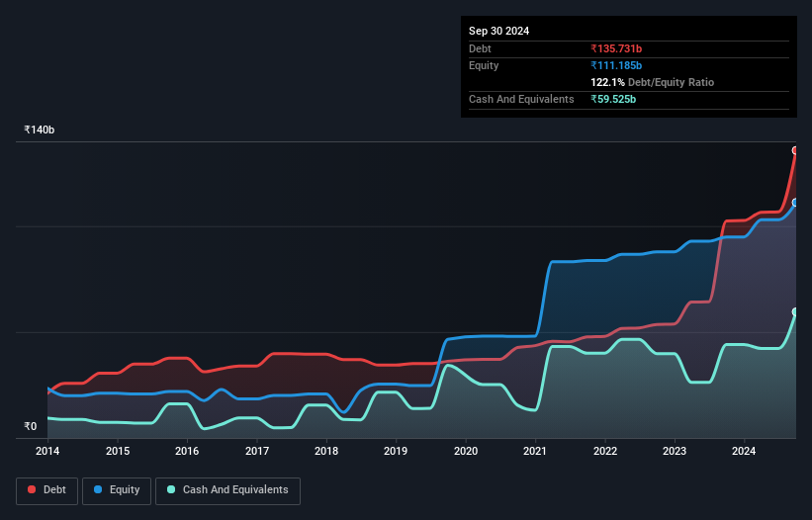
Task: Click the red Debt legend dot
Action: pos(32,489)
